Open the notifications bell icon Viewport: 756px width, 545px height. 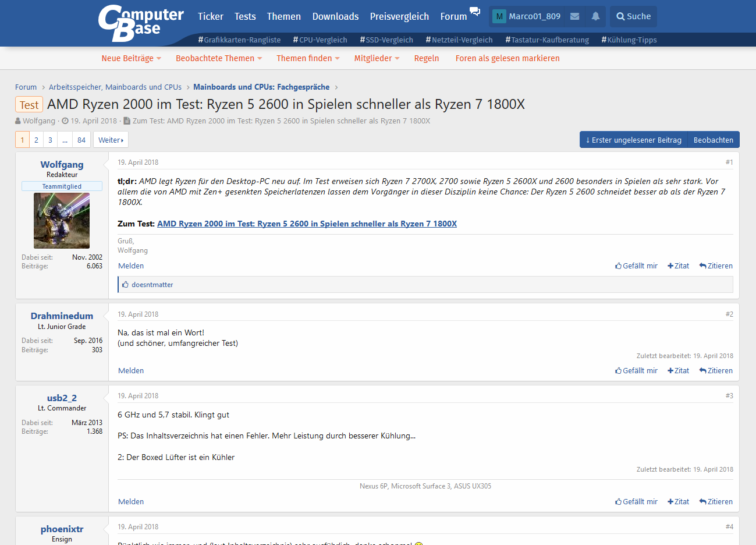click(x=595, y=16)
